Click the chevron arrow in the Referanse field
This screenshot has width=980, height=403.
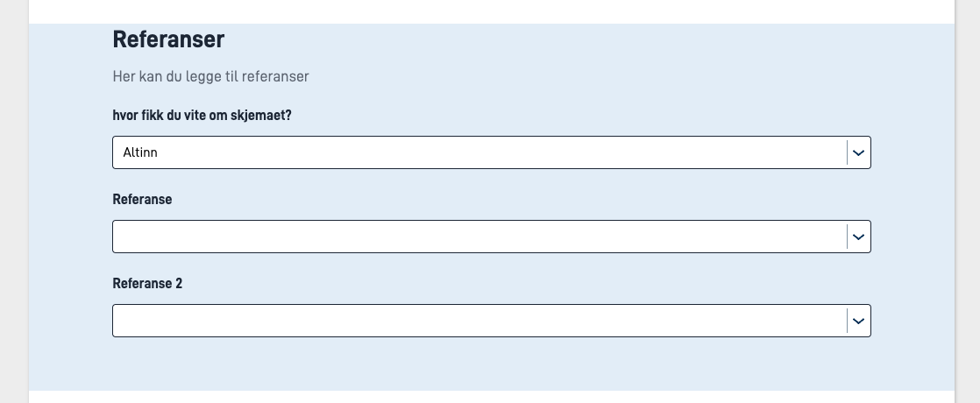click(x=859, y=237)
